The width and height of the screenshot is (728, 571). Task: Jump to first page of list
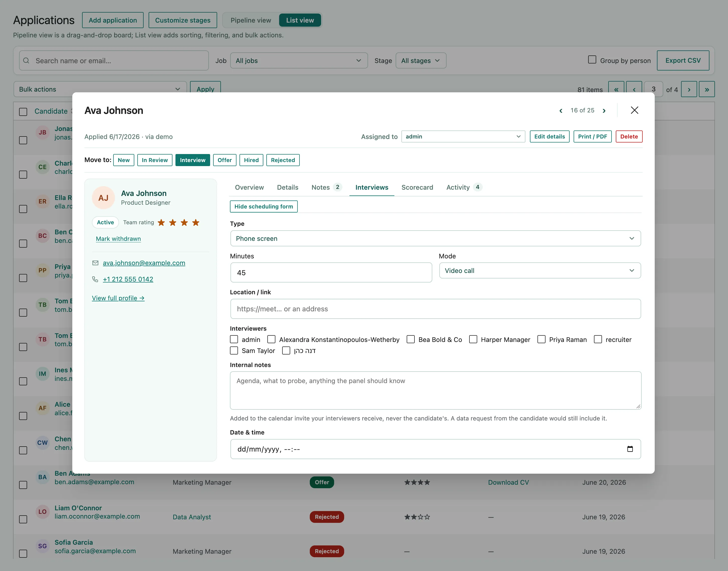pyautogui.click(x=616, y=89)
